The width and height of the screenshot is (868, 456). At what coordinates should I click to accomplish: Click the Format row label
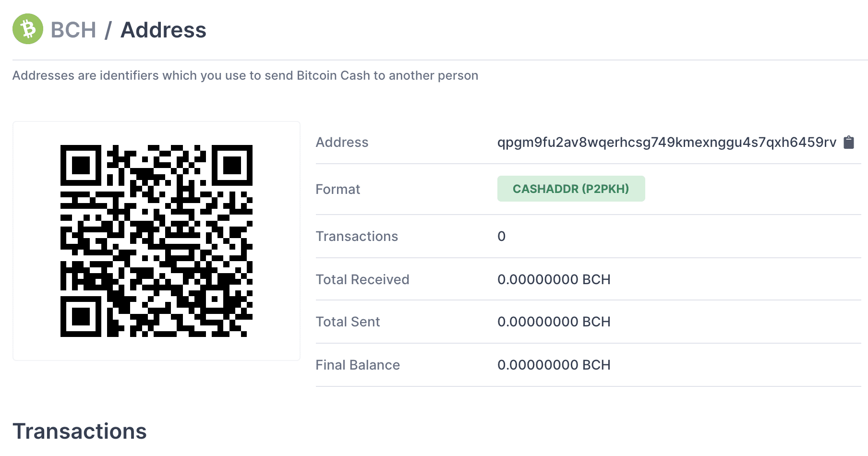pos(338,189)
